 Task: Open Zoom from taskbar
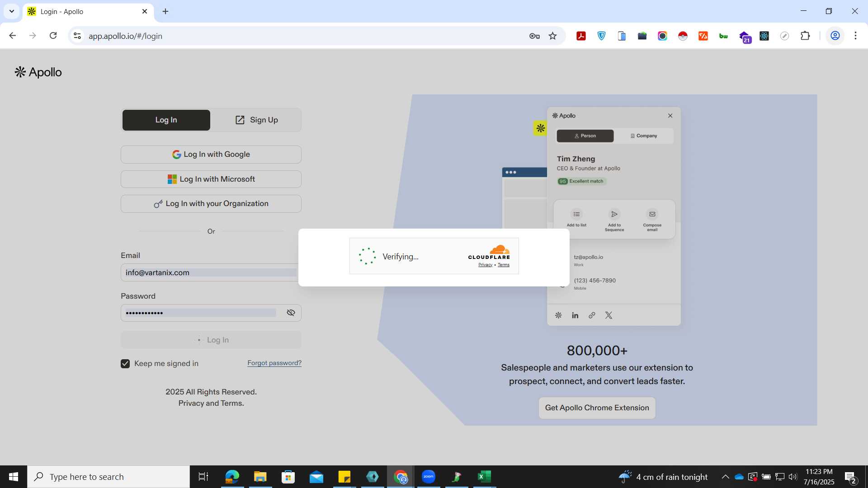pos(429,477)
